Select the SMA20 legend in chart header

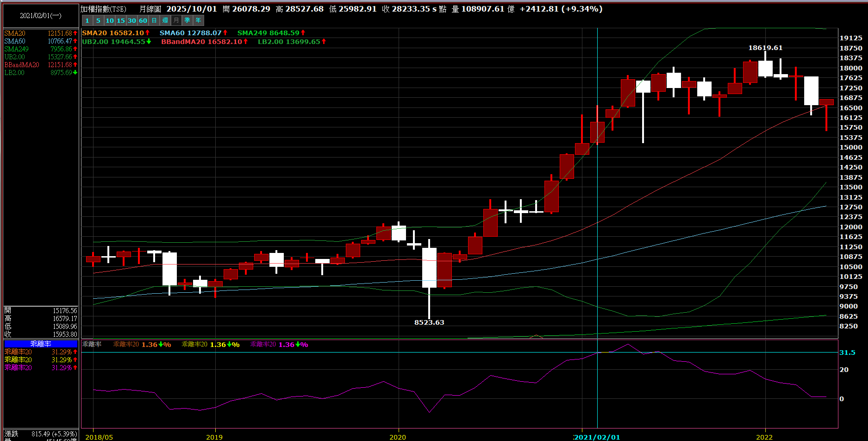(x=113, y=33)
